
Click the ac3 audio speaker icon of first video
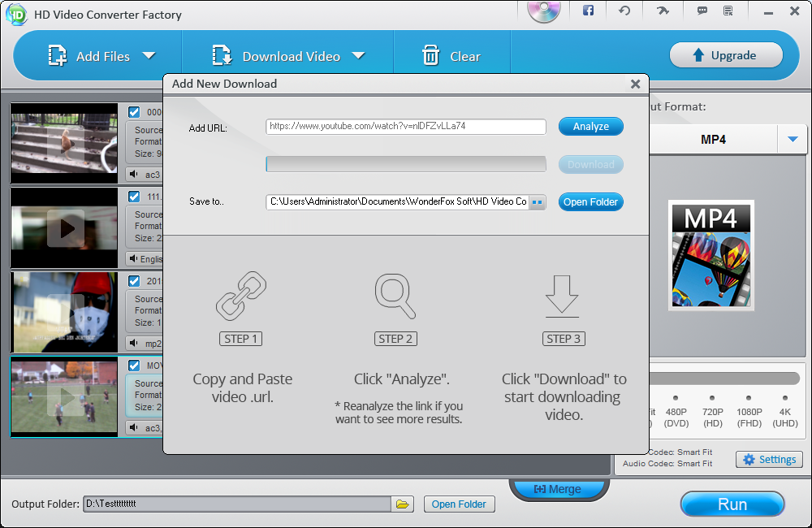click(x=134, y=174)
